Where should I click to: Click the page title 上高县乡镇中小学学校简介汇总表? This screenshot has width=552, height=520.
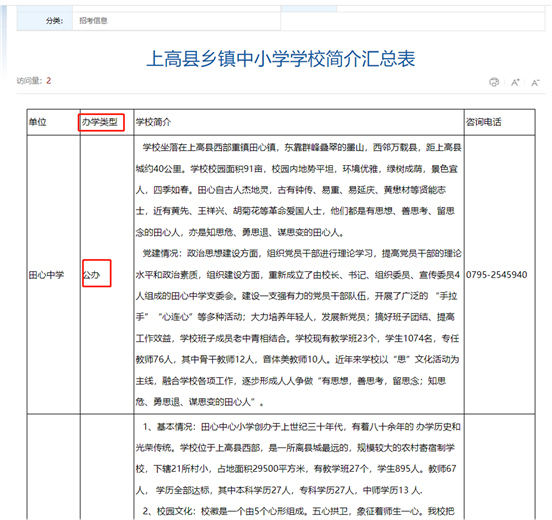(281, 58)
